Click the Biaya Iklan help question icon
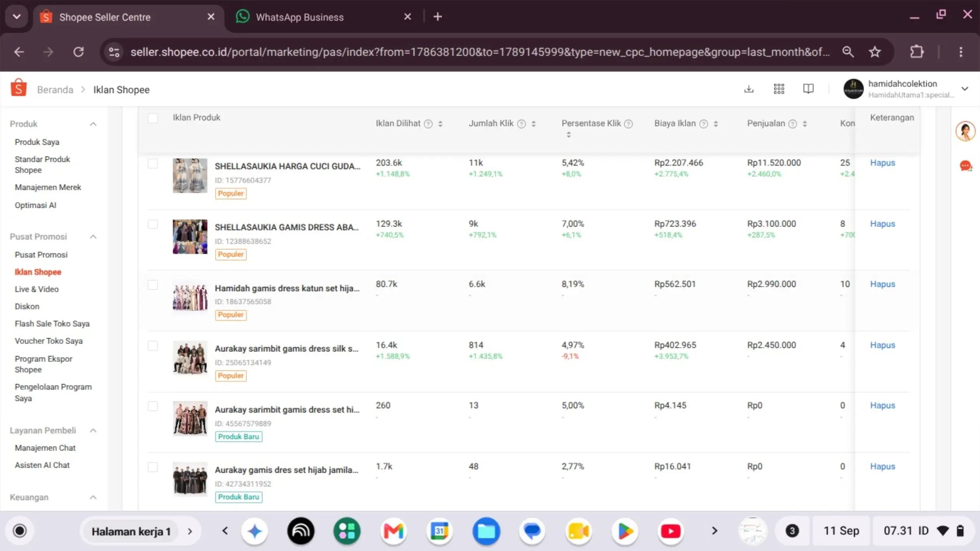Image resolution: width=980 pixels, height=551 pixels. click(x=703, y=124)
